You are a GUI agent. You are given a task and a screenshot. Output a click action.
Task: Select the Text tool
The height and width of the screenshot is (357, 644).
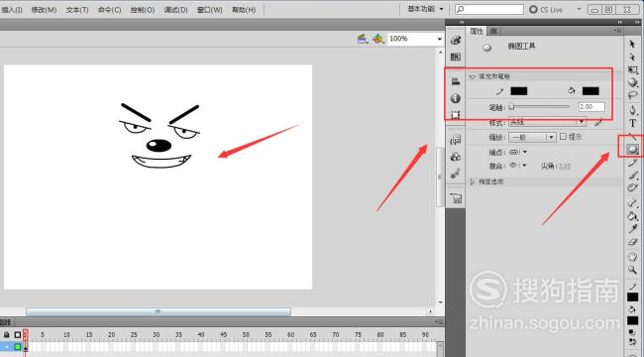(x=632, y=123)
